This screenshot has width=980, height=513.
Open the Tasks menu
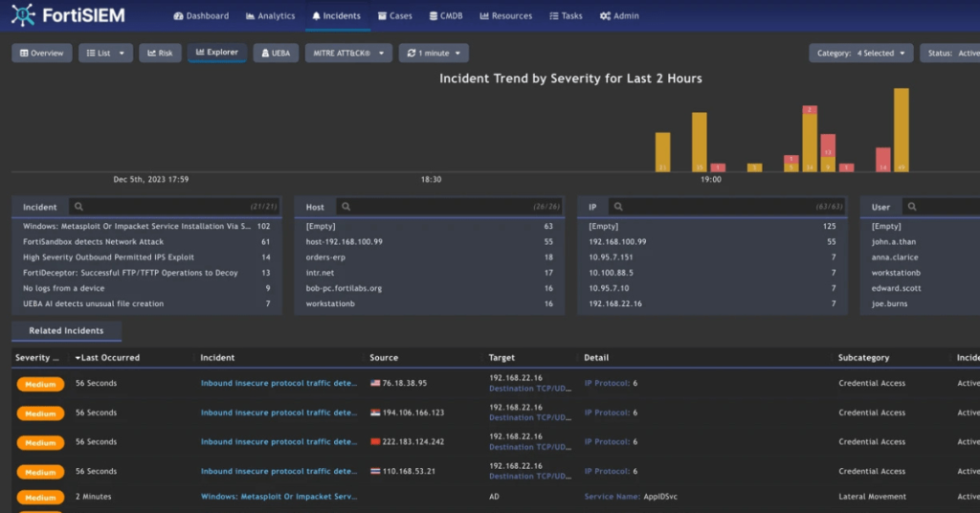click(566, 15)
